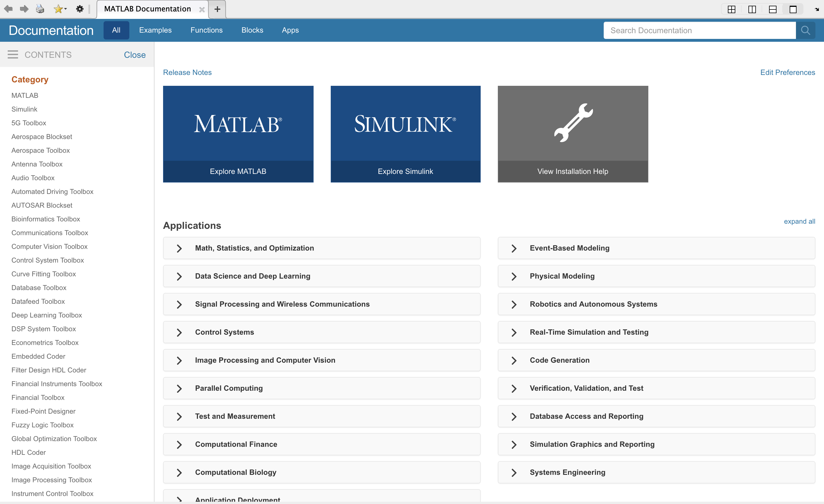Expand Database Access and Reporting section
The height and width of the screenshot is (504, 824).
[x=656, y=416]
